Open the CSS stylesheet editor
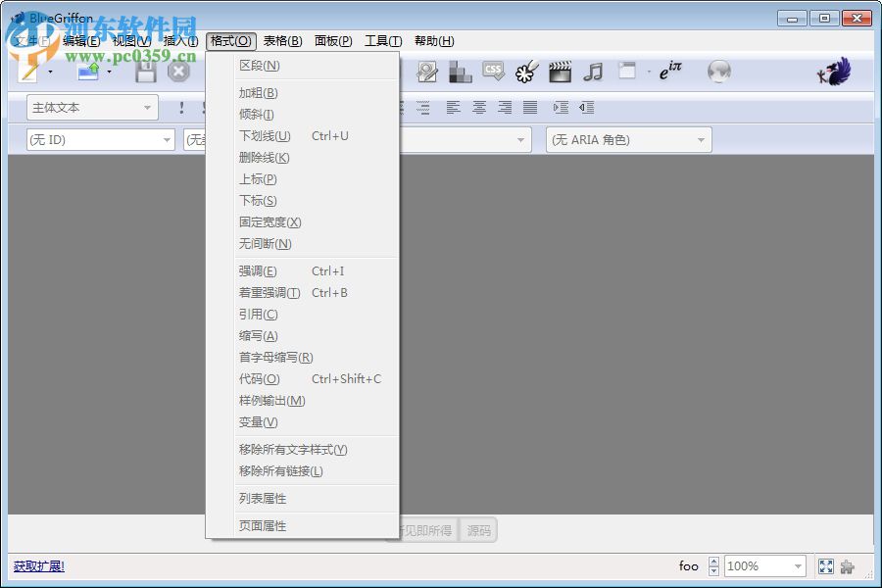Image resolution: width=882 pixels, height=588 pixels. [x=493, y=71]
